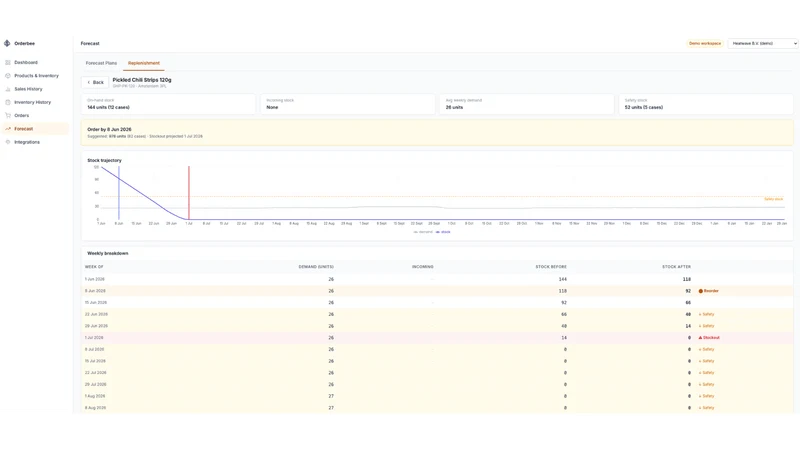Click the red stockout marker line on chart
The height and width of the screenshot is (450, 800).
pos(189,193)
